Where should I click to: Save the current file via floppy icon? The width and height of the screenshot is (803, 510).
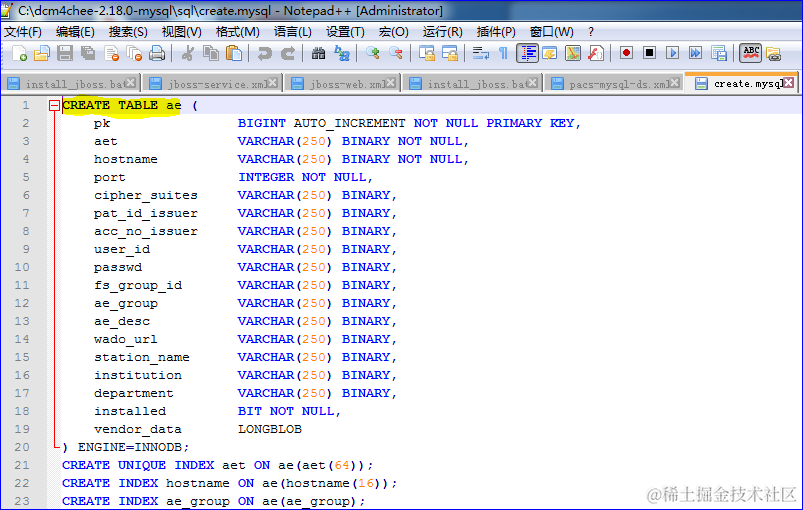pyautogui.click(x=65, y=53)
